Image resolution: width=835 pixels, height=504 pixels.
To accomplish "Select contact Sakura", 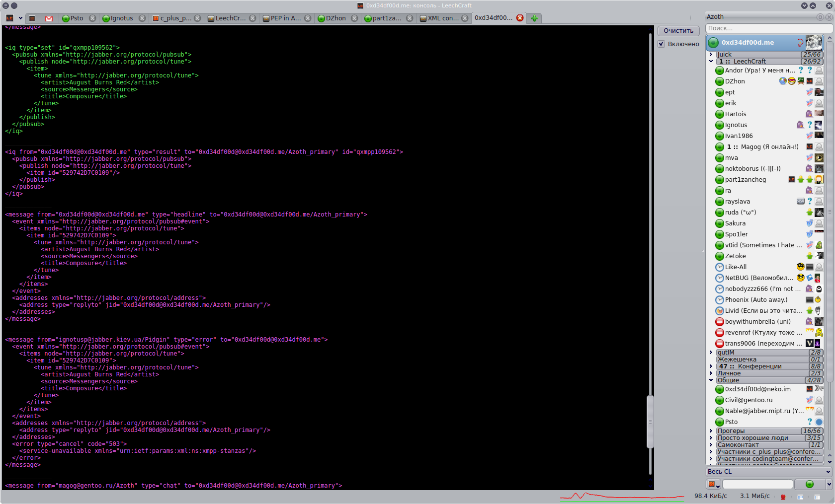I will 769,223.
